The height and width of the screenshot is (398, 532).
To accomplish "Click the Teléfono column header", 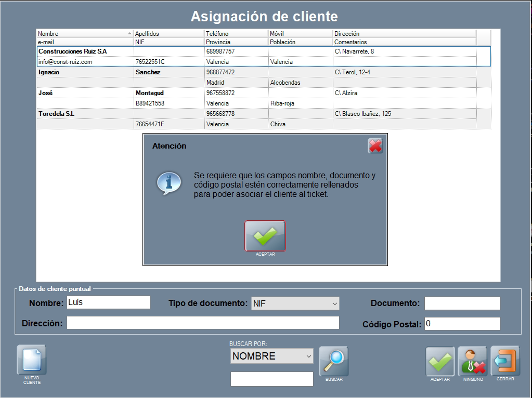I will (236, 34).
